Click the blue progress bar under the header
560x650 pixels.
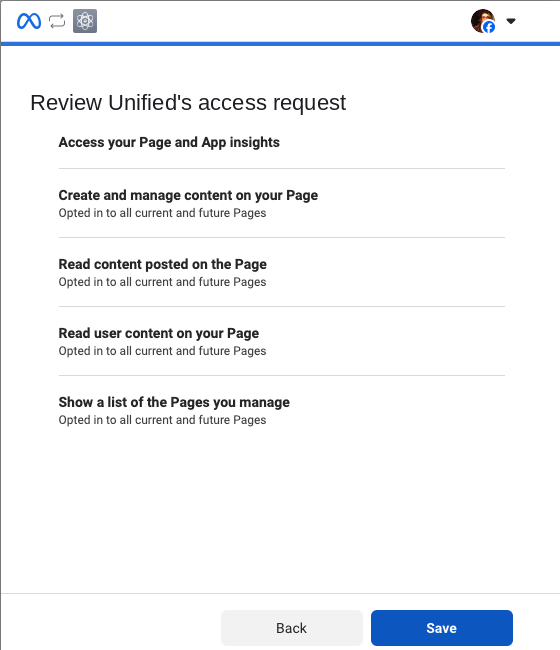[x=280, y=44]
